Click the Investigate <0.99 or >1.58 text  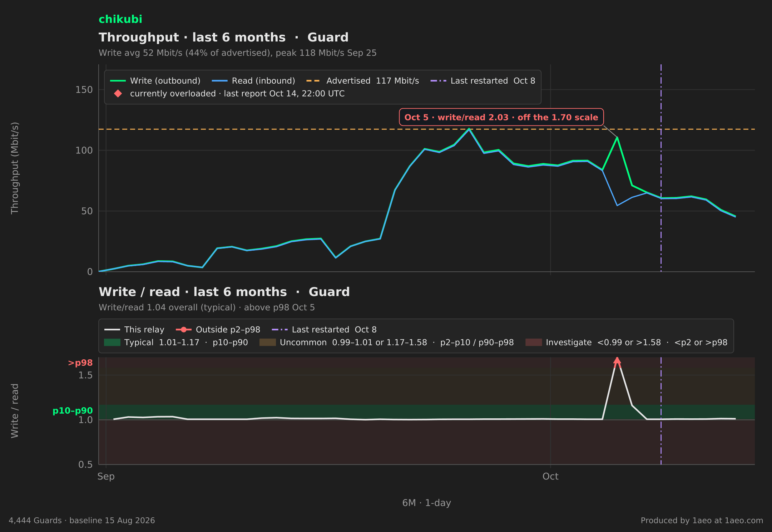637,343
